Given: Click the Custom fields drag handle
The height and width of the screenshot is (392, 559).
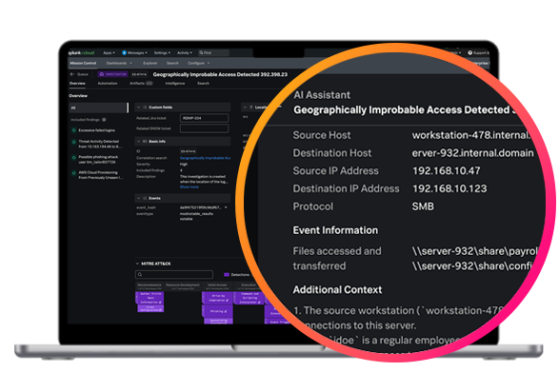Looking at the screenshot, I should [145, 108].
